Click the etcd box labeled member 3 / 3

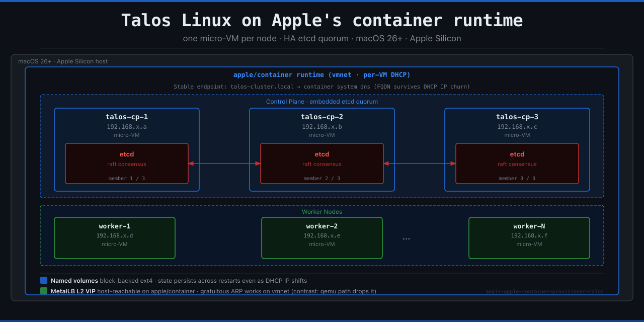pos(517,164)
